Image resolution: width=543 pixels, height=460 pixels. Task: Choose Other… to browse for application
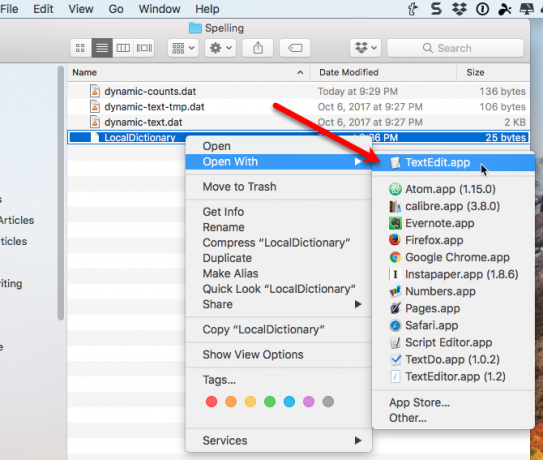pos(408,418)
